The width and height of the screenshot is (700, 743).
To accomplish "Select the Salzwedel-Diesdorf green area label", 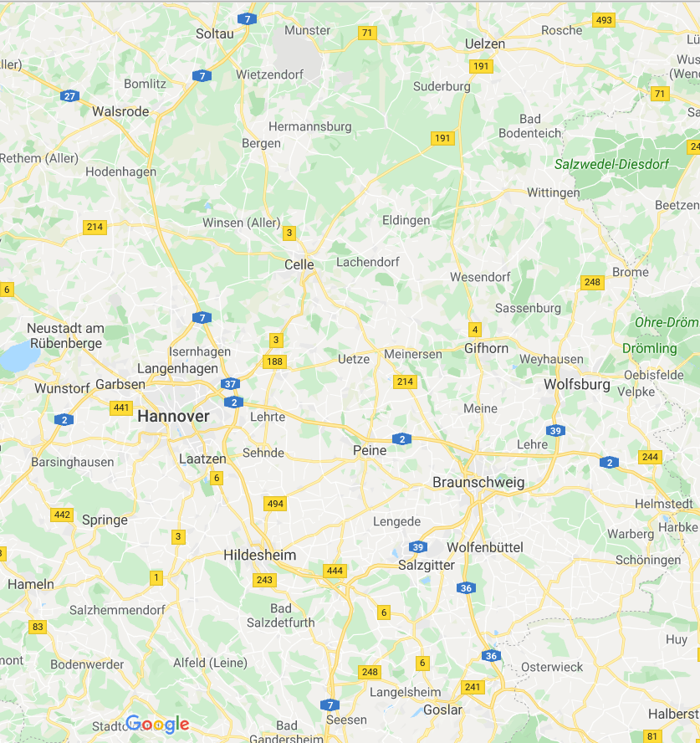I will (611, 164).
